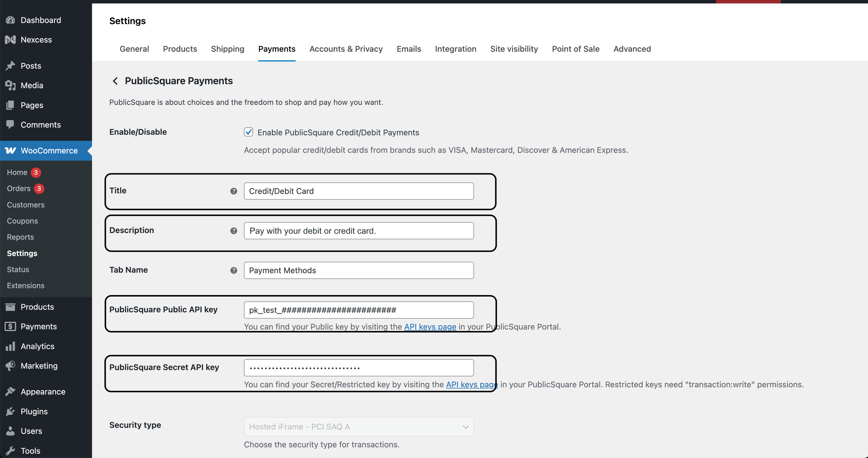Switch to the Products settings tab
Image resolution: width=868 pixels, height=458 pixels.
[x=180, y=49]
